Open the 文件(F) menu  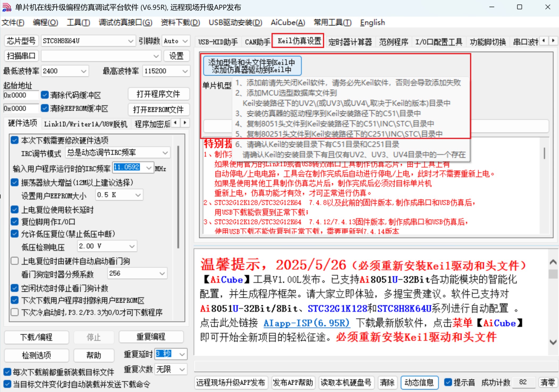13,23
